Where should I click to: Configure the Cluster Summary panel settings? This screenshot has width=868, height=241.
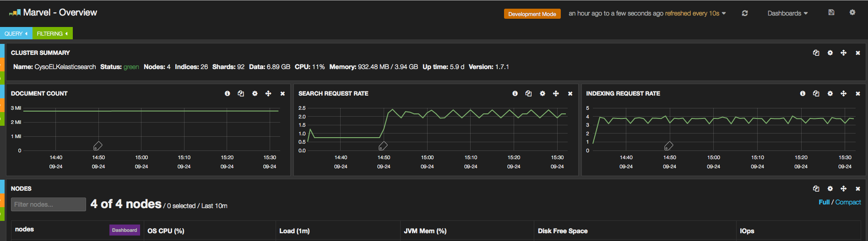[x=830, y=53]
